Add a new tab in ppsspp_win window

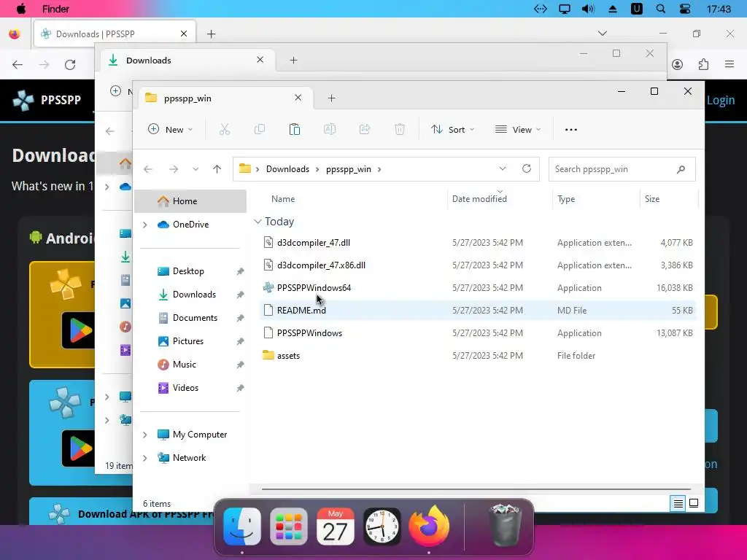point(332,98)
